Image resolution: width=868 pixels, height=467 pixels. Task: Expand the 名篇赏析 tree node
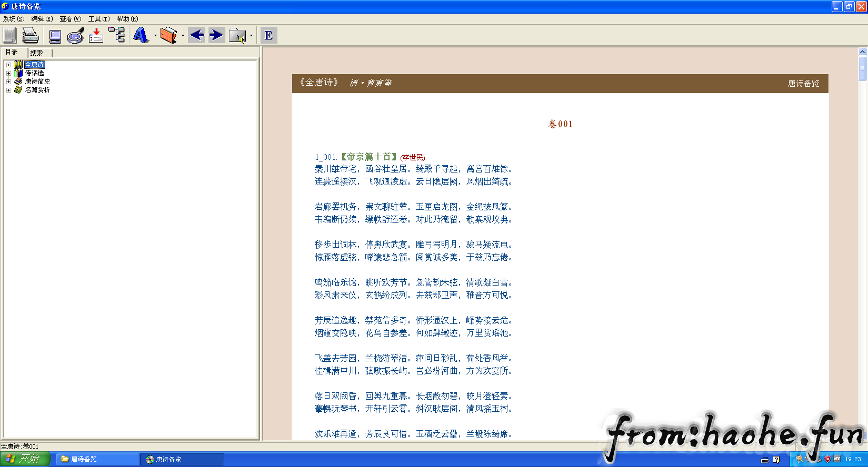[x=8, y=90]
